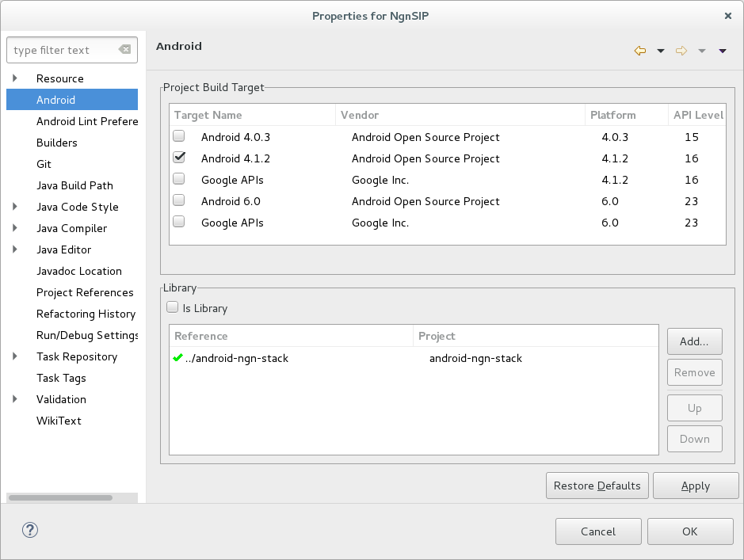Screen dimensions: 744x560
Task: Click the Cancel button
Action: [x=598, y=531]
